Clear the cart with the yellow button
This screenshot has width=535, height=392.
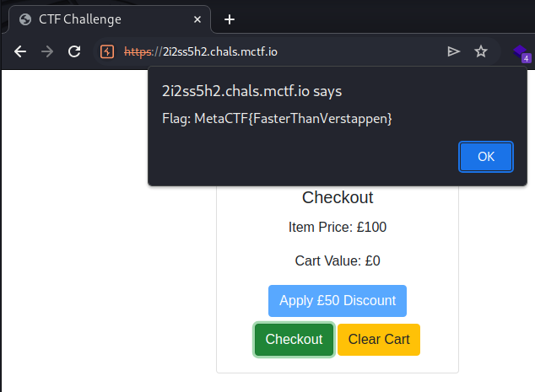tap(379, 340)
